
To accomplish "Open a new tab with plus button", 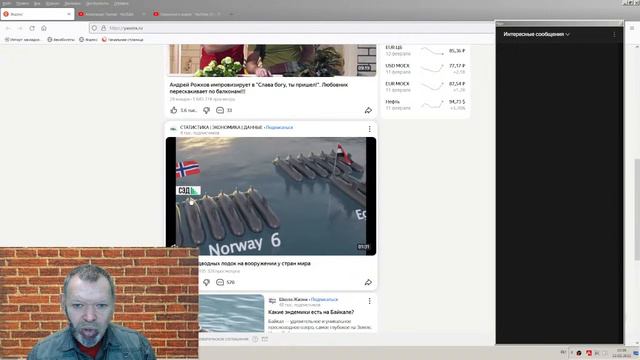I will (231, 14).
